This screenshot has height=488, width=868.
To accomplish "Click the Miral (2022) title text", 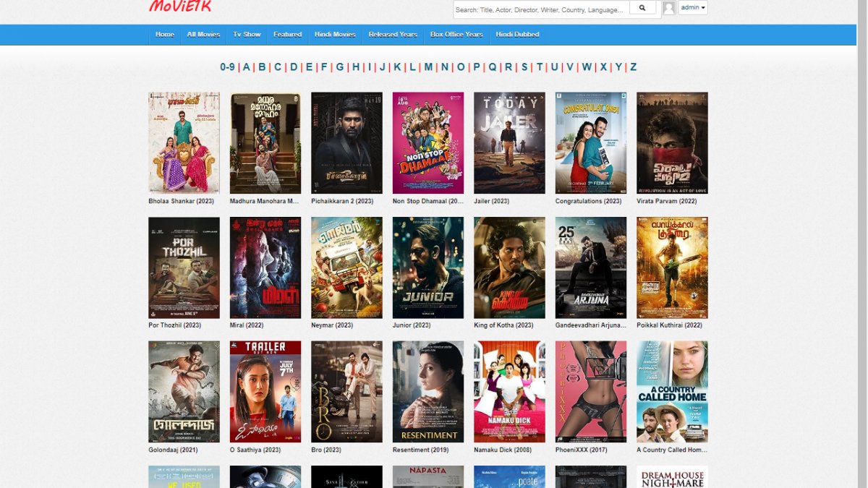I will point(247,325).
